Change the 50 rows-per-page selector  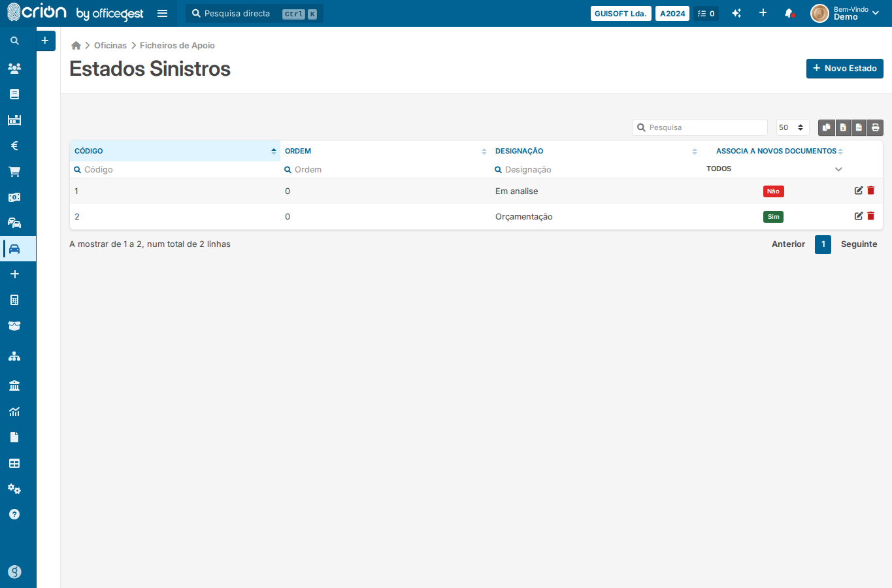tap(793, 127)
